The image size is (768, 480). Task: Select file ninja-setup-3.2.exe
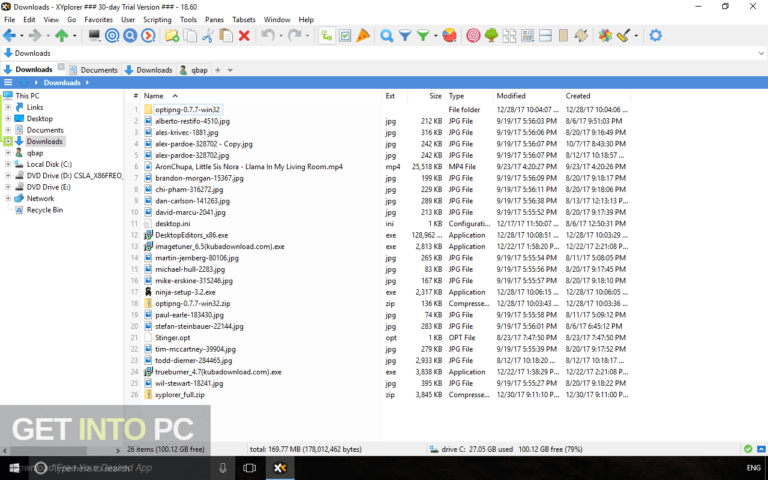click(x=185, y=292)
